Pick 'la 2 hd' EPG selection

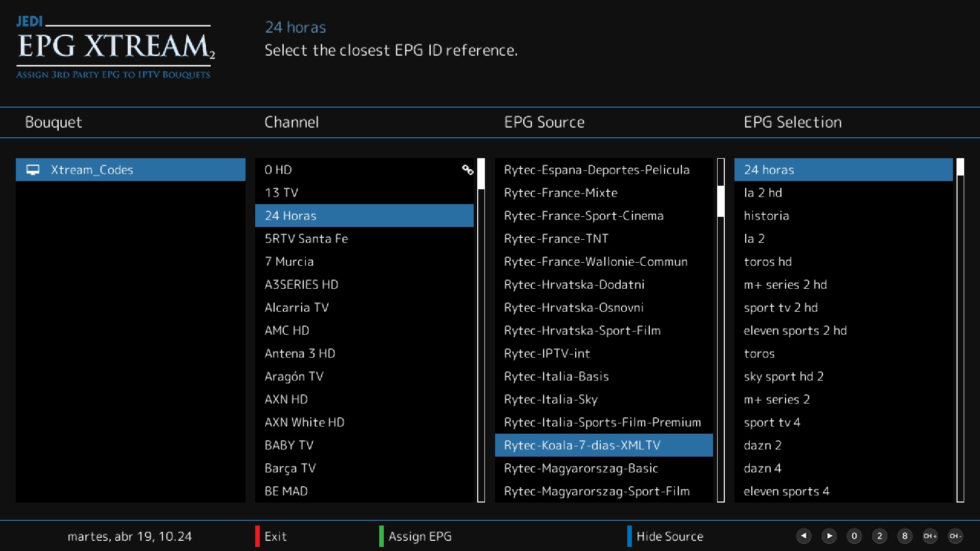[763, 193]
